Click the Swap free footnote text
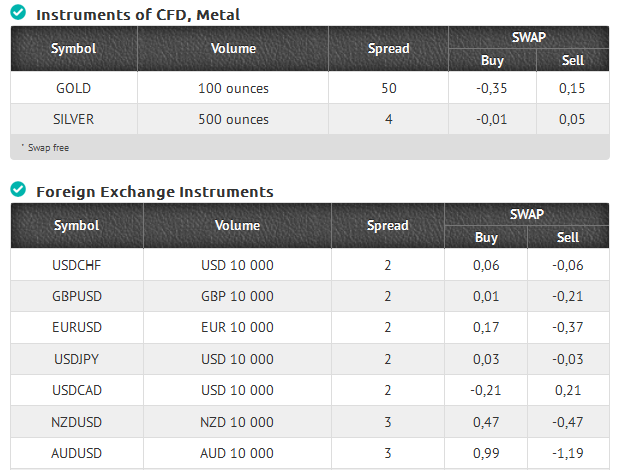 click(x=48, y=148)
